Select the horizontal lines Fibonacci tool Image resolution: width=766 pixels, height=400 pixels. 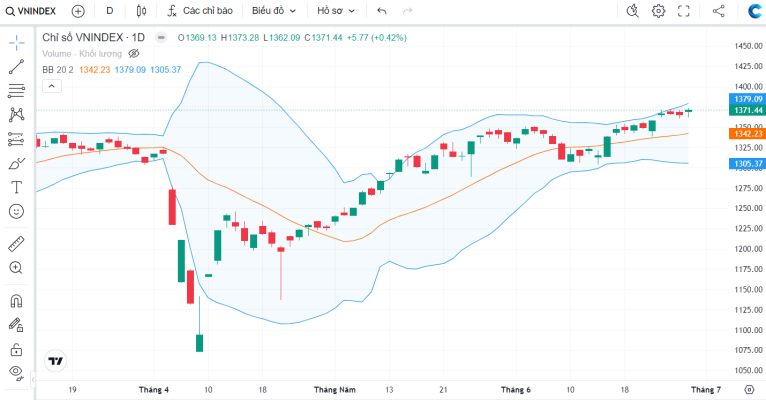(x=16, y=91)
